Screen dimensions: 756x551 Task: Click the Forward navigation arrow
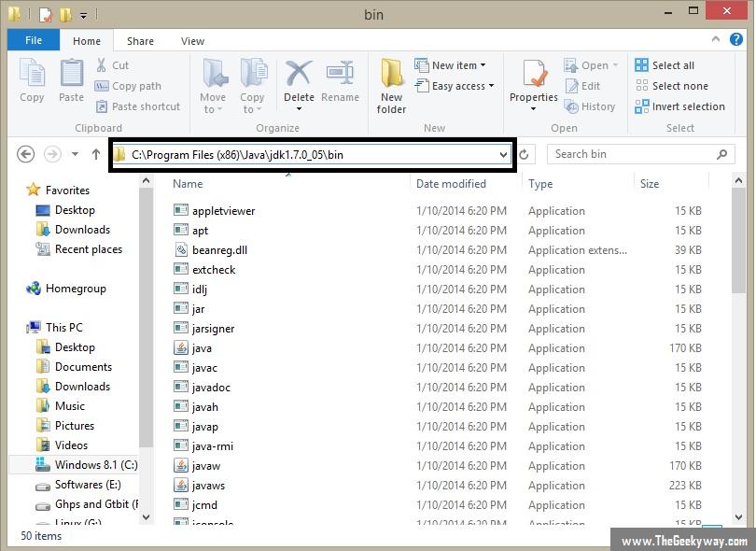(x=52, y=154)
